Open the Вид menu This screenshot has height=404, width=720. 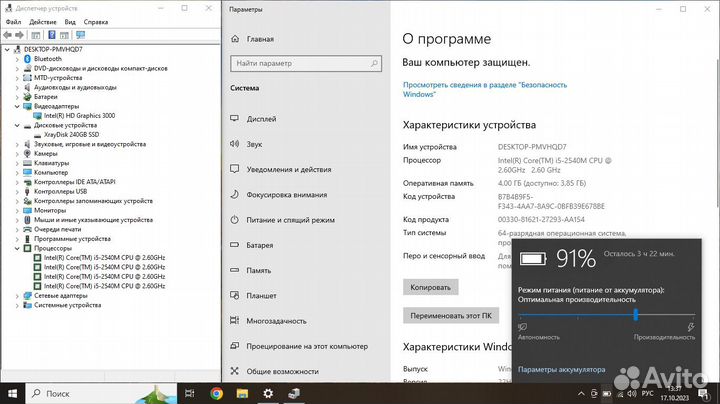point(70,22)
